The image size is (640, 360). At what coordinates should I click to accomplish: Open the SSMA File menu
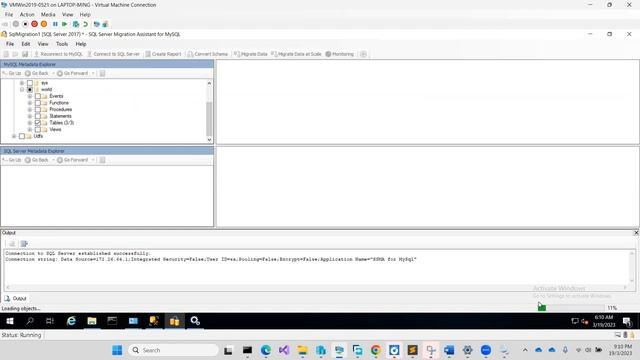coord(10,44)
